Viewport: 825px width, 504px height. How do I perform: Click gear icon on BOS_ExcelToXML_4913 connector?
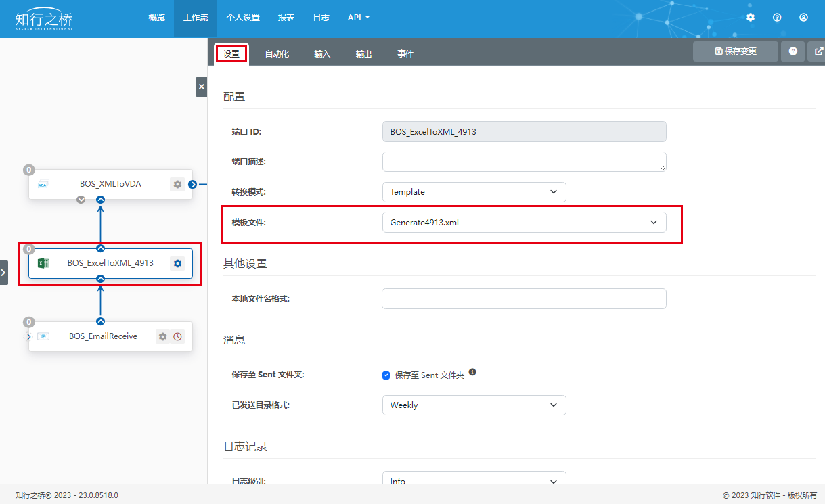pyautogui.click(x=177, y=263)
